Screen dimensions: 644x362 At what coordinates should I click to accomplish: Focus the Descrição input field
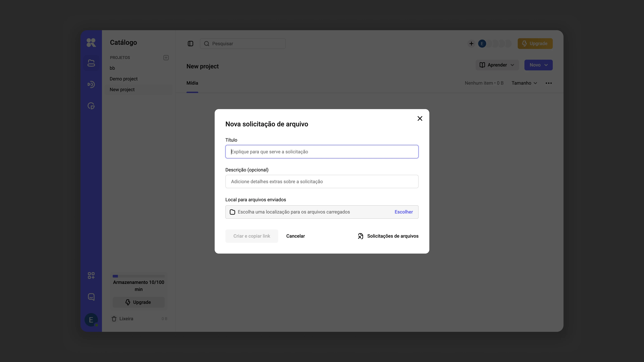pos(322,182)
